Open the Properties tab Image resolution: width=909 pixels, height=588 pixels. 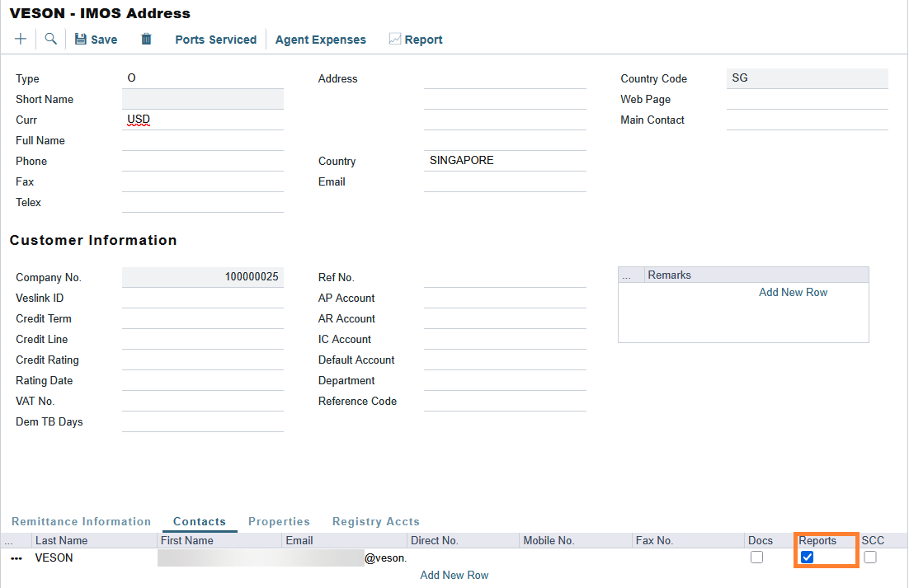click(x=279, y=521)
